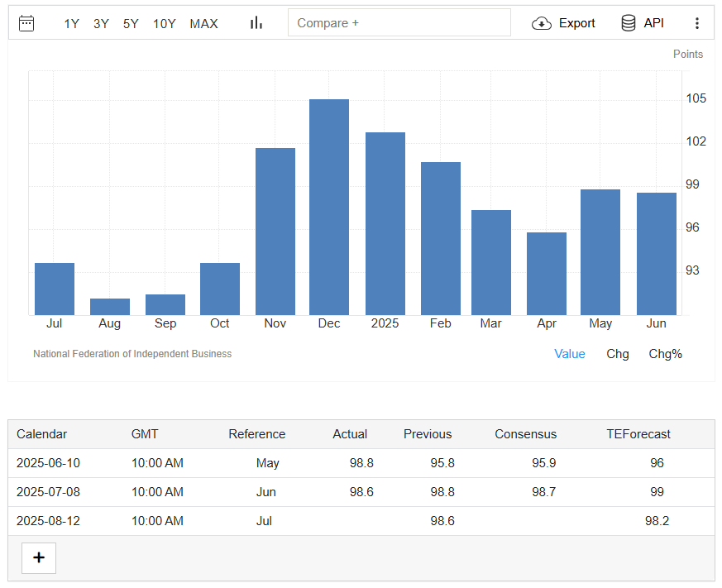Click the Export label
This screenshot has width=722, height=588.
[x=577, y=23]
